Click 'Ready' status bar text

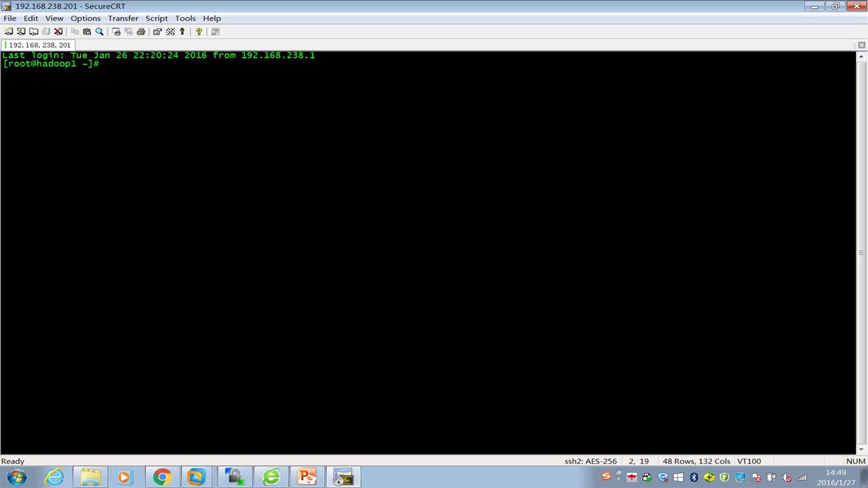[x=13, y=461]
